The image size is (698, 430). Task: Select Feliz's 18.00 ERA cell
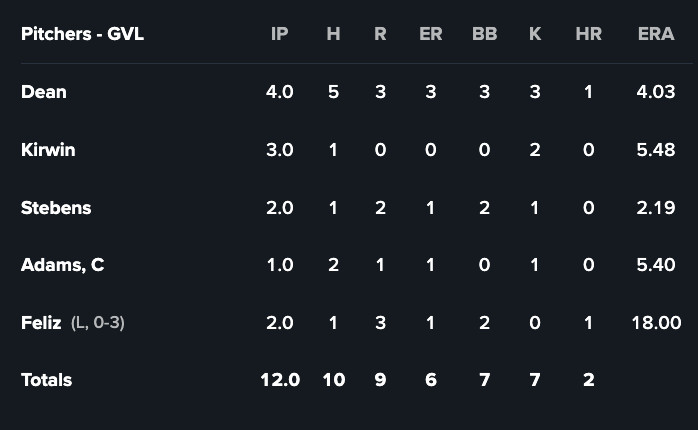point(656,323)
